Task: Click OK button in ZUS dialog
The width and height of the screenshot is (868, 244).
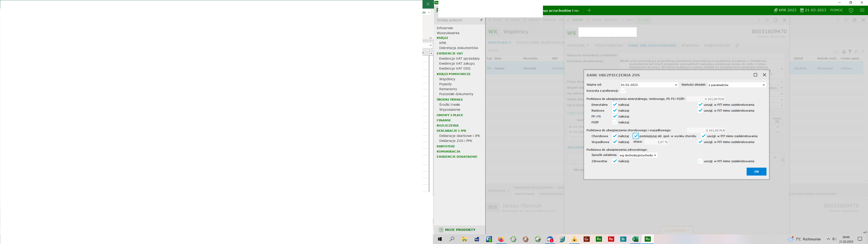Action: [756, 171]
